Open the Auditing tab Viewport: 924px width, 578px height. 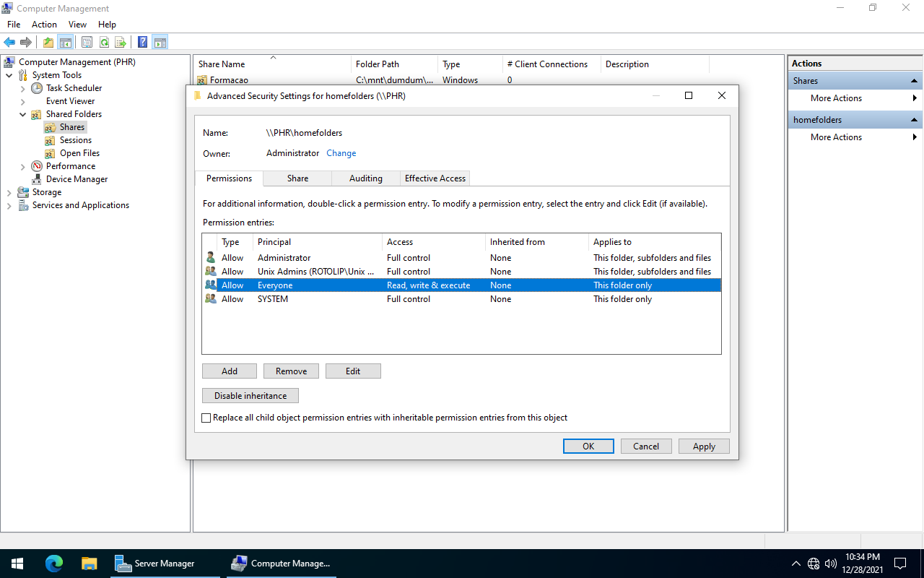[365, 178]
